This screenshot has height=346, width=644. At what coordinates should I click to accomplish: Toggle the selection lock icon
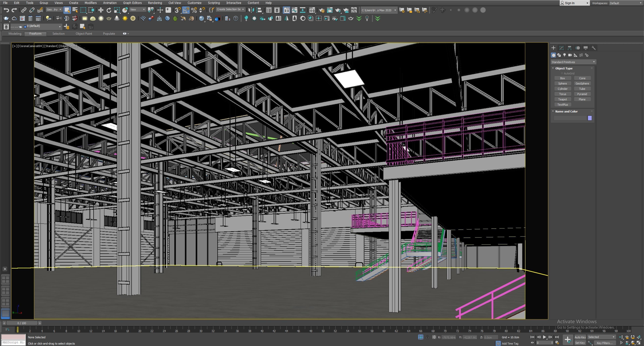[x=427, y=337]
